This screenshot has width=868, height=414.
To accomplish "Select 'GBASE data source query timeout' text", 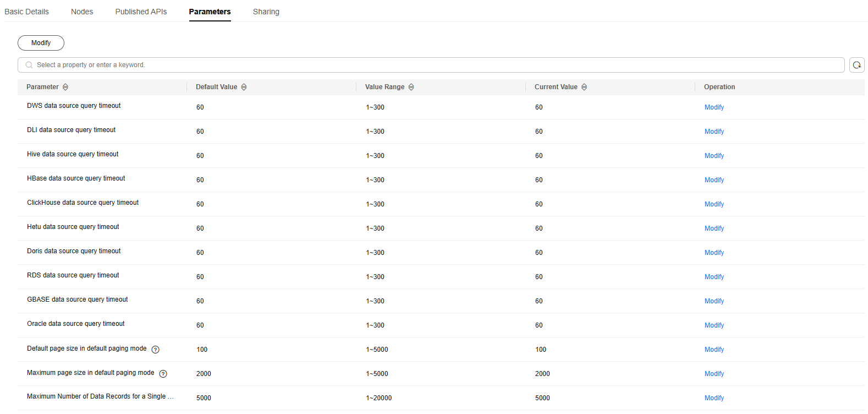I will 78,299.
